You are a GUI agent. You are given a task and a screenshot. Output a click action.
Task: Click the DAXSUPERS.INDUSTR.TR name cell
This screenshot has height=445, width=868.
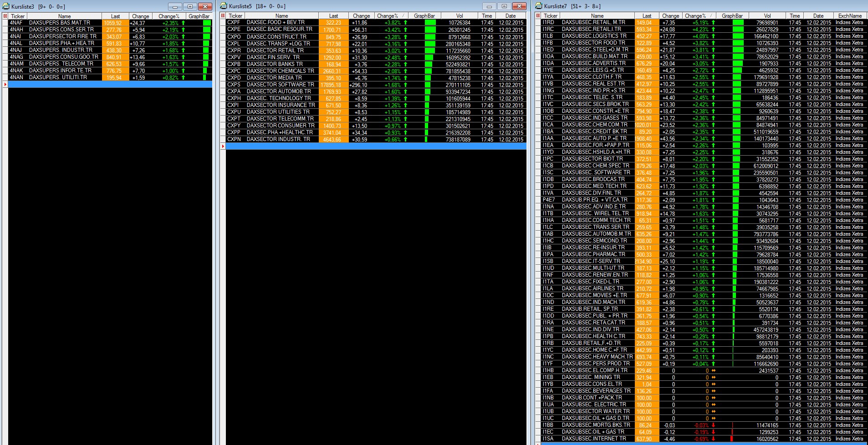pyautogui.click(x=61, y=50)
